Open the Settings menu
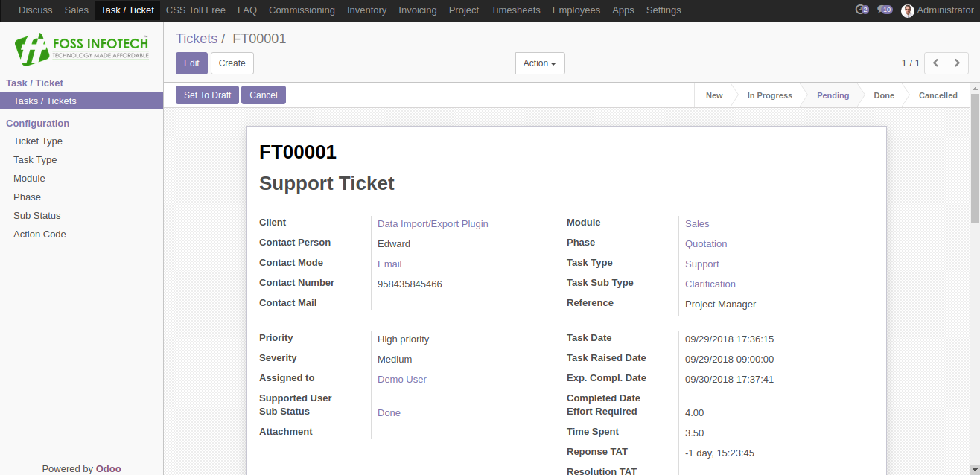The width and height of the screenshot is (980, 475). [664, 10]
